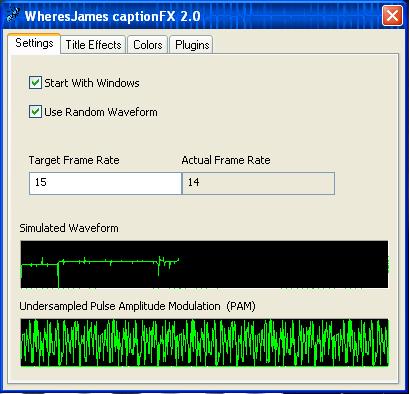Click the Undersampled PAM waveform display
Image resolution: width=409 pixels, height=394 pixels.
coord(204,343)
